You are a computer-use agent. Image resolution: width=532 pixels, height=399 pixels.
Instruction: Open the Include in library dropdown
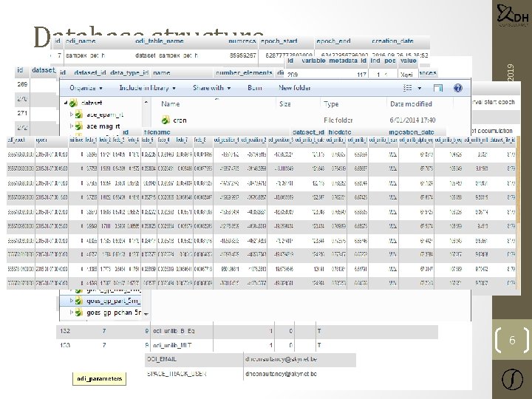tap(147, 88)
